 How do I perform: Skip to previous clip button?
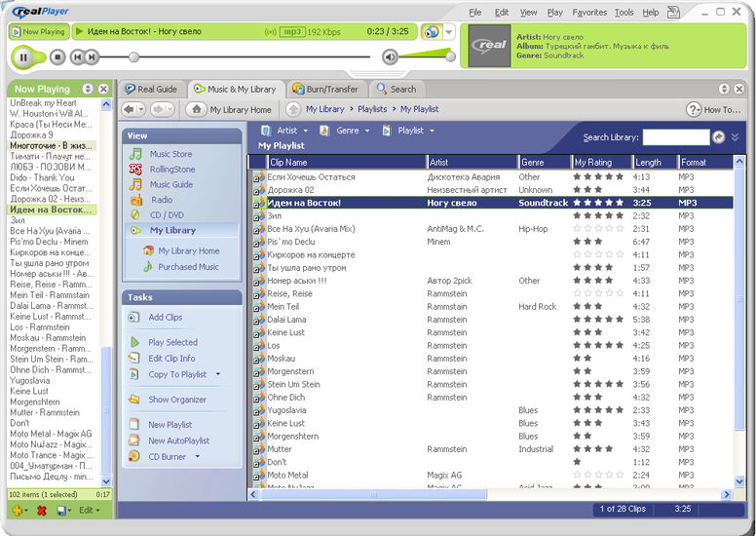[77, 57]
